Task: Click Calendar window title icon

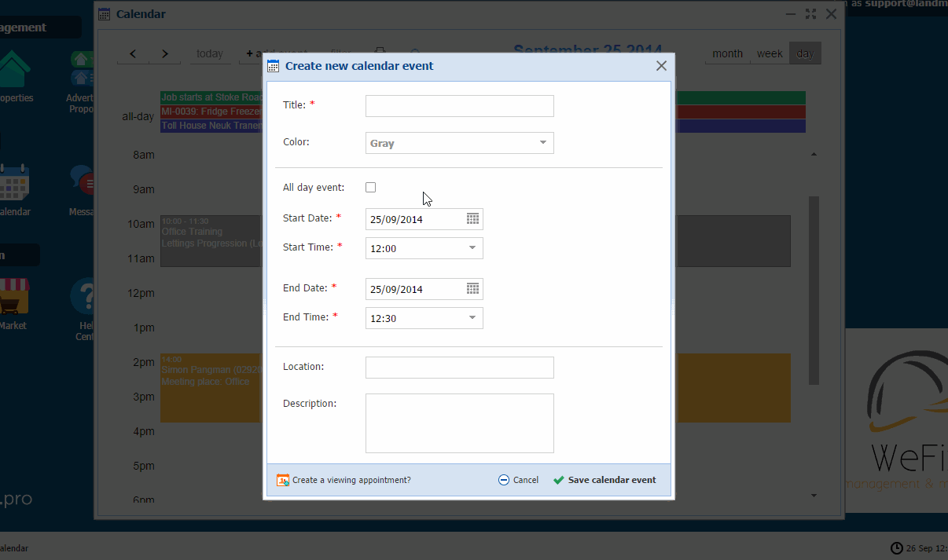Action: pos(105,14)
